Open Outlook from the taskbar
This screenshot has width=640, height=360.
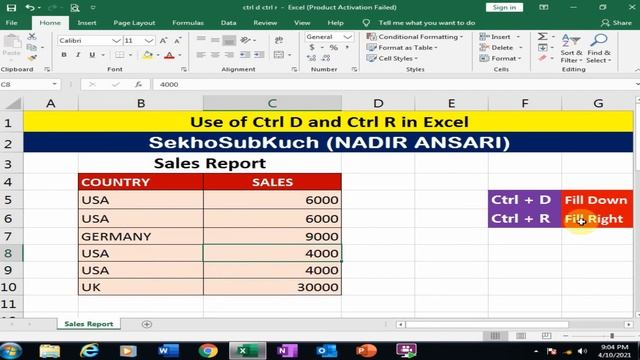point(327,351)
